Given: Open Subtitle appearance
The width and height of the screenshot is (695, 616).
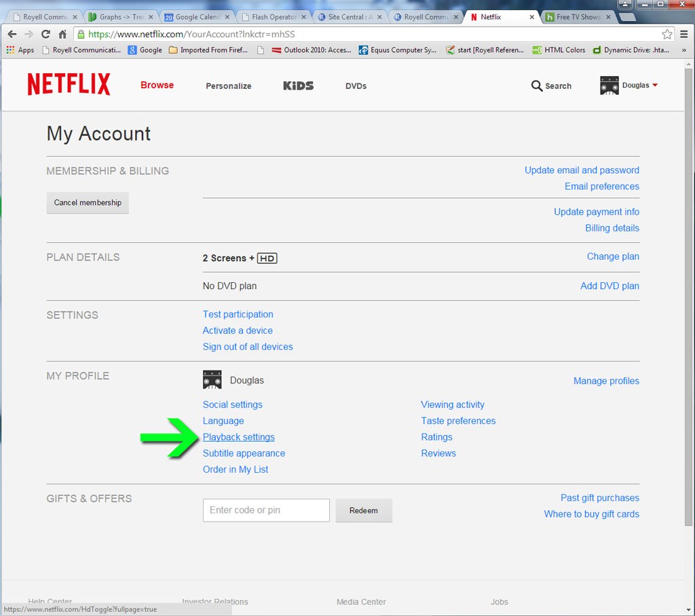Looking at the screenshot, I should click(244, 453).
